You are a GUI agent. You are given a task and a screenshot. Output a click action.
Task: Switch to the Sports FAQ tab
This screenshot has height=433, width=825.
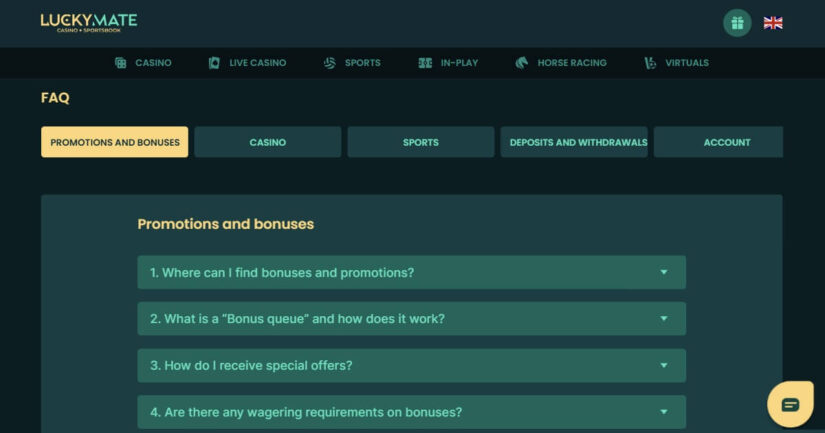[421, 142]
